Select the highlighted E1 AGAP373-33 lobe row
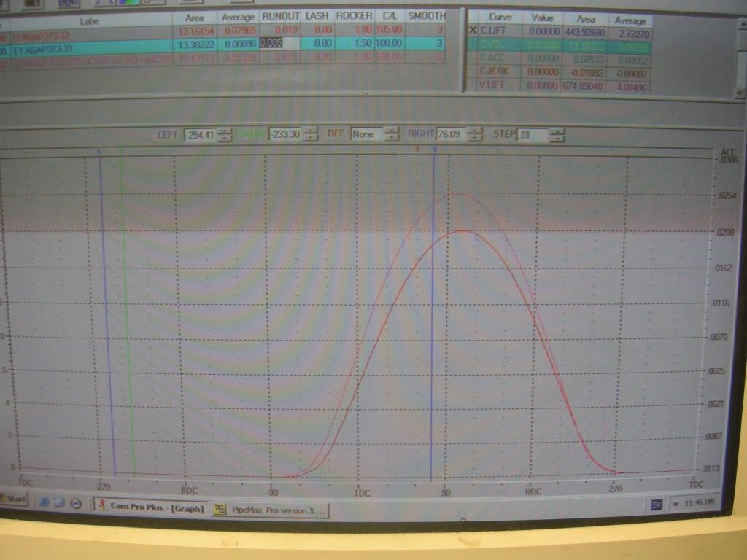 pos(88,45)
